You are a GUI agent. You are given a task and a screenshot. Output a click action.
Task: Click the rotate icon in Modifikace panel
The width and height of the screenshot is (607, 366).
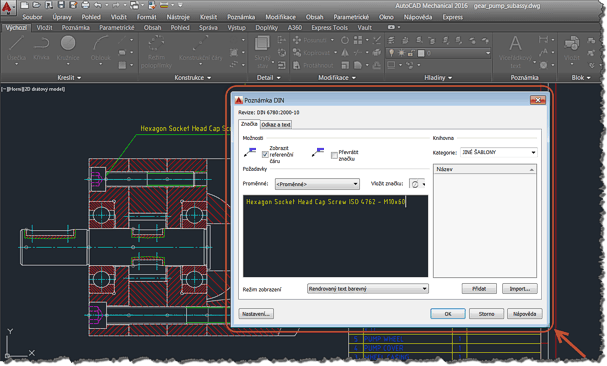coord(345,40)
